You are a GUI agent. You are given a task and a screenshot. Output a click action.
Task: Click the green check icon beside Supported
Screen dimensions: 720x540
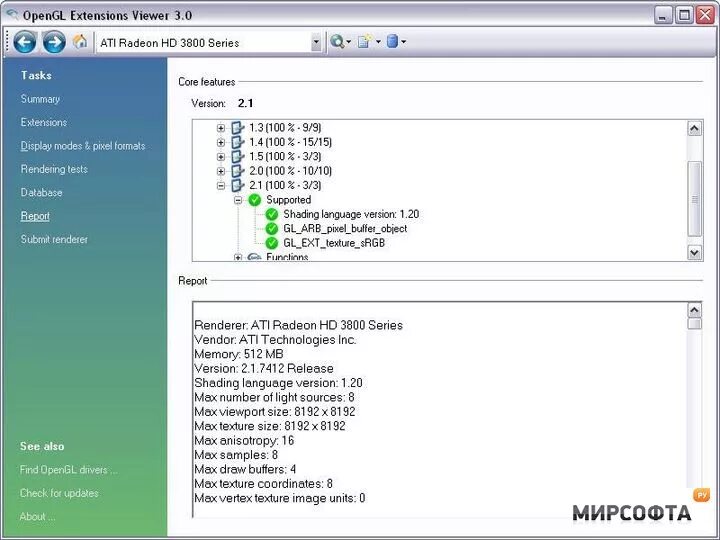click(x=254, y=200)
